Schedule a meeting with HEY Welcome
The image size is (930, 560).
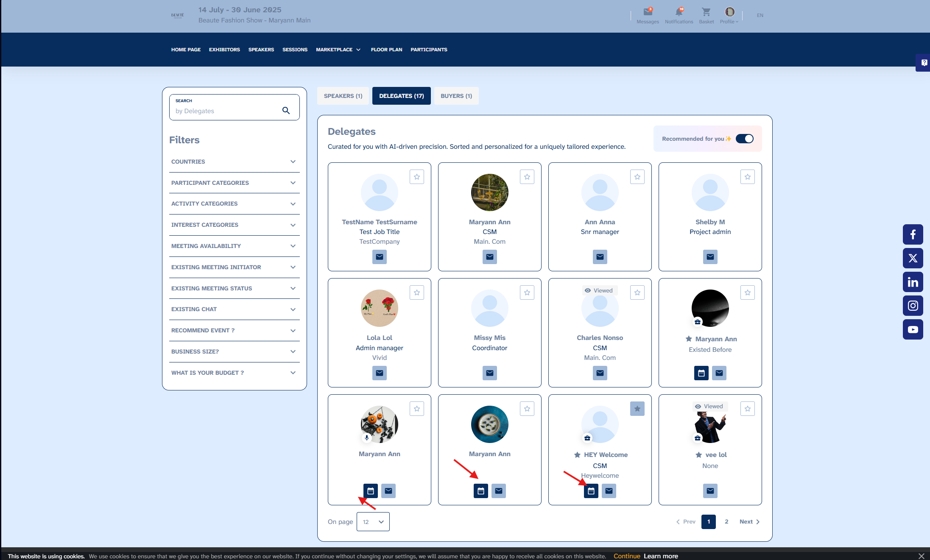[x=591, y=491]
